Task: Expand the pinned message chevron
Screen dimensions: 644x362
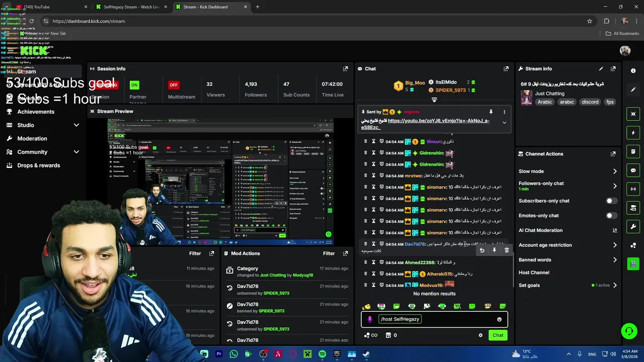Action: pos(504,123)
